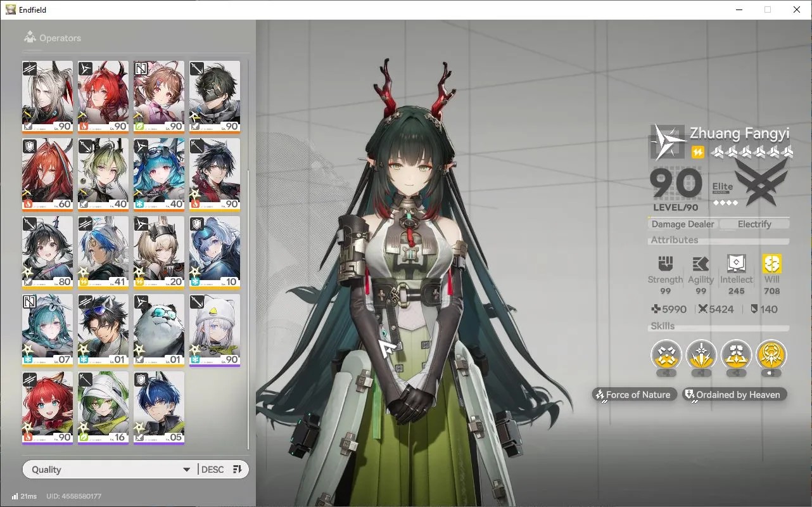Click the Electrify tag
812x507 pixels.
coord(754,224)
